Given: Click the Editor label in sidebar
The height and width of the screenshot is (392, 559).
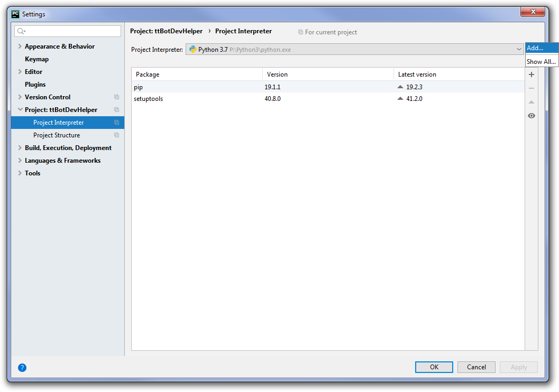Looking at the screenshot, I should coord(33,71).
